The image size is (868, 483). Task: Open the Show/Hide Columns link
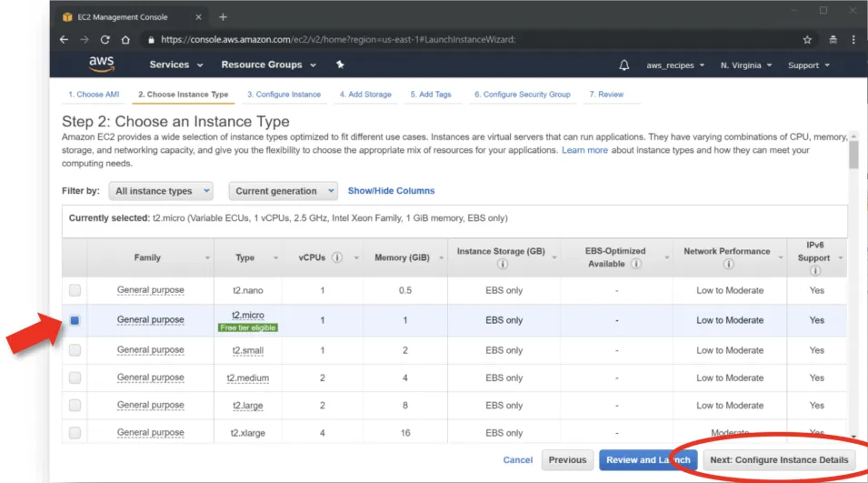click(391, 190)
